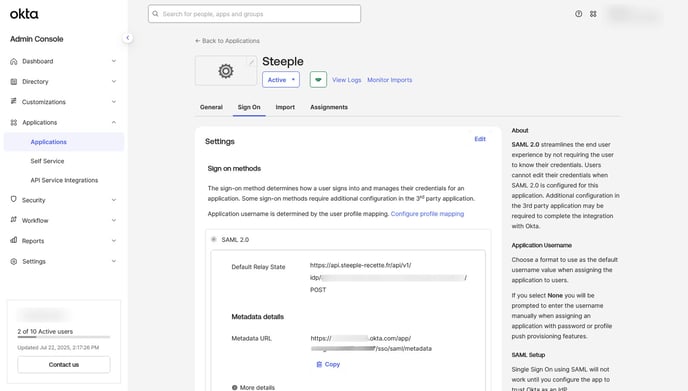Open the View Logs link
The width and height of the screenshot is (688, 391).
[x=347, y=80]
